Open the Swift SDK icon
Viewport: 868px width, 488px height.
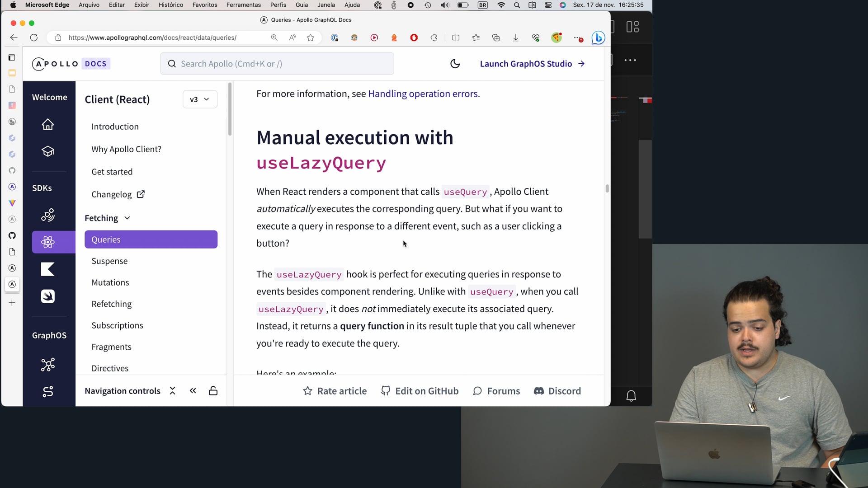pyautogui.click(x=48, y=296)
